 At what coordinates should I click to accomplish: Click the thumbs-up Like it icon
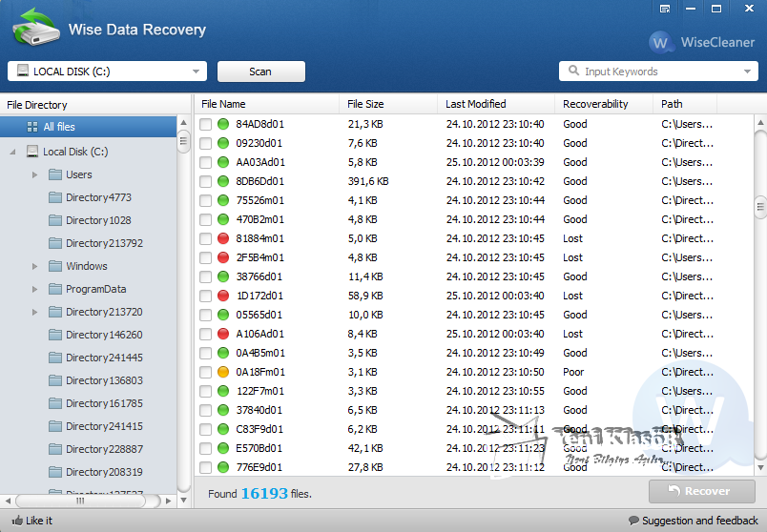pos(14,521)
